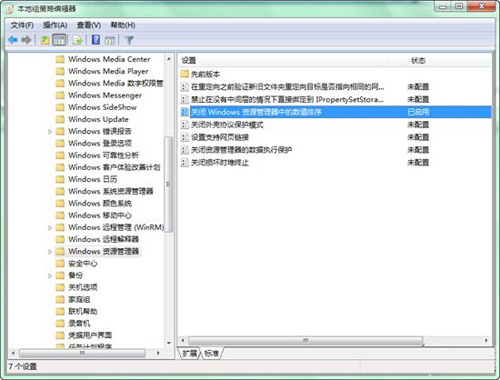500x380 pixels.
Task: Expand the Windows 资源管理器 tree node
Action: click(x=50, y=252)
